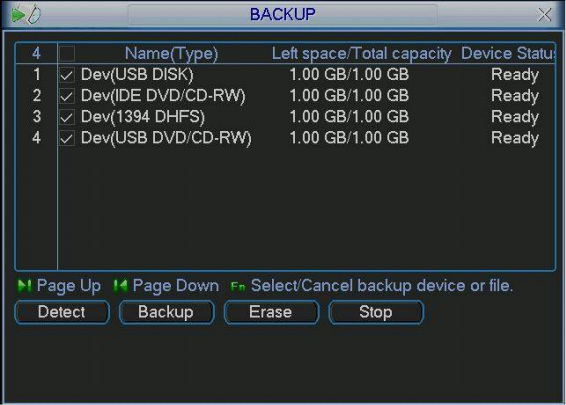Click the Detect button
Image resolution: width=566 pixels, height=405 pixels.
[62, 312]
